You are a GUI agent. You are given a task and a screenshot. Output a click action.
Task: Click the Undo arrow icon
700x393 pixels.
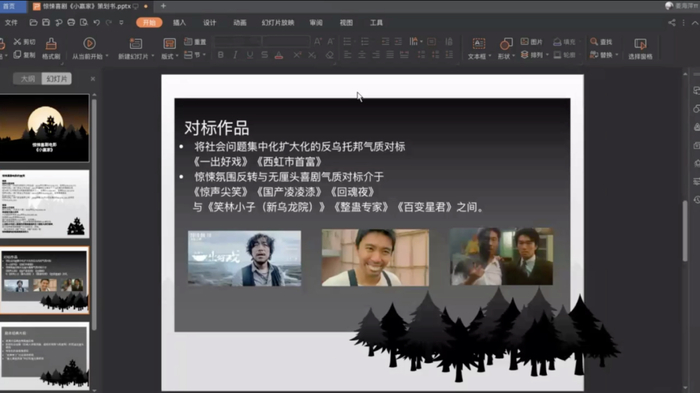coord(96,22)
